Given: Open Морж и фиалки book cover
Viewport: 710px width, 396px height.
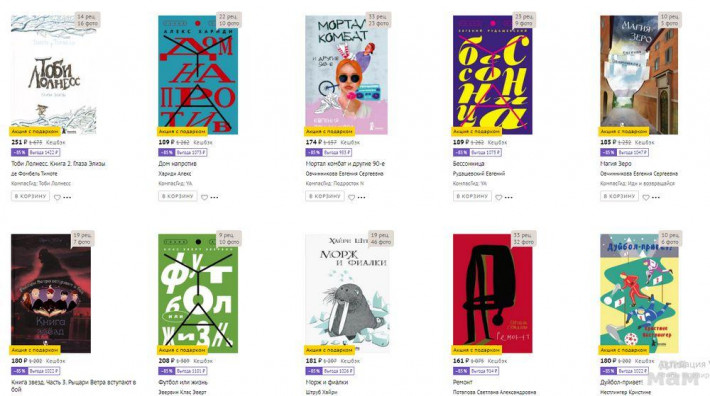Looking at the screenshot, I should tap(347, 293).
